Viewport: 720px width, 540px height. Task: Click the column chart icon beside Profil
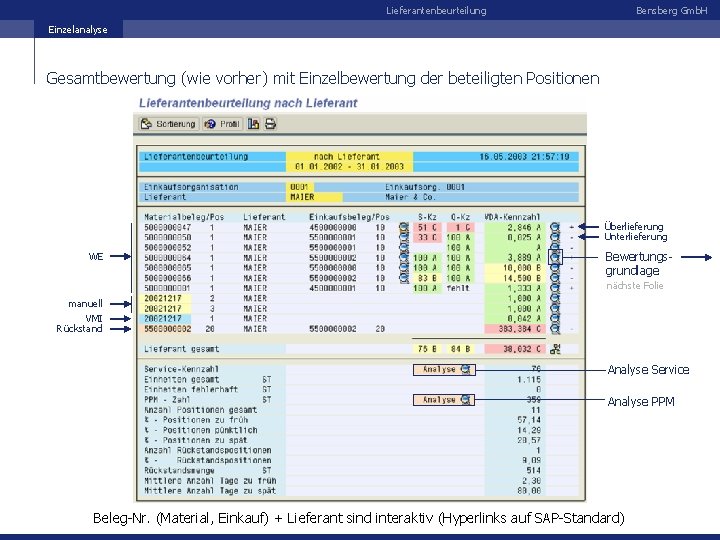[253, 124]
